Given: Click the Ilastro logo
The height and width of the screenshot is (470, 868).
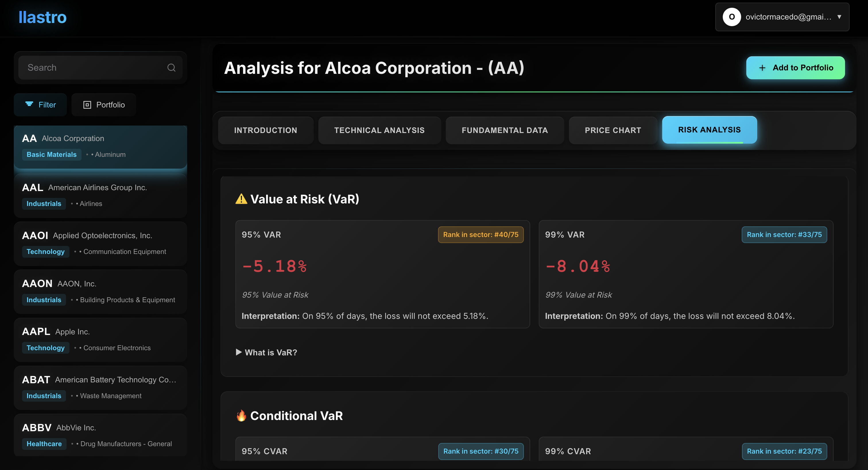Looking at the screenshot, I should pos(42,17).
